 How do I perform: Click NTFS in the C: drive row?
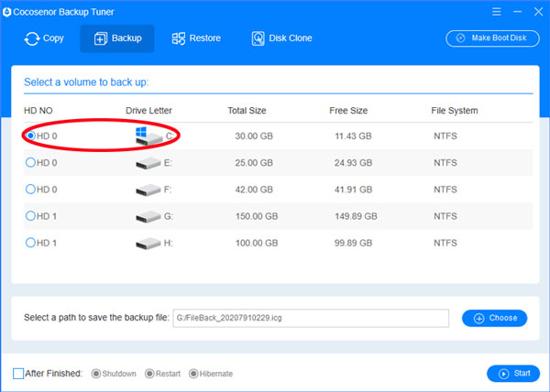click(x=445, y=136)
